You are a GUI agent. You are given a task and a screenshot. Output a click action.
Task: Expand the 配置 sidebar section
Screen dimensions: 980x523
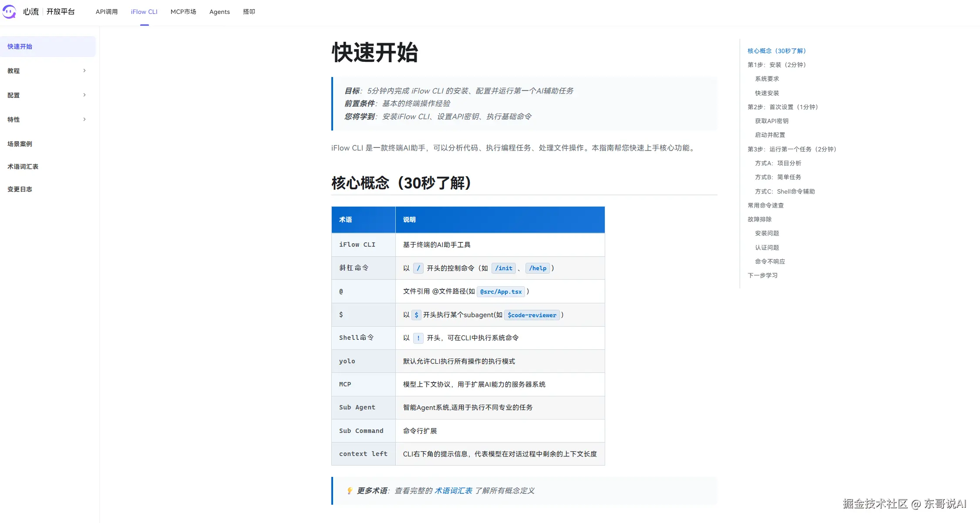click(x=47, y=95)
